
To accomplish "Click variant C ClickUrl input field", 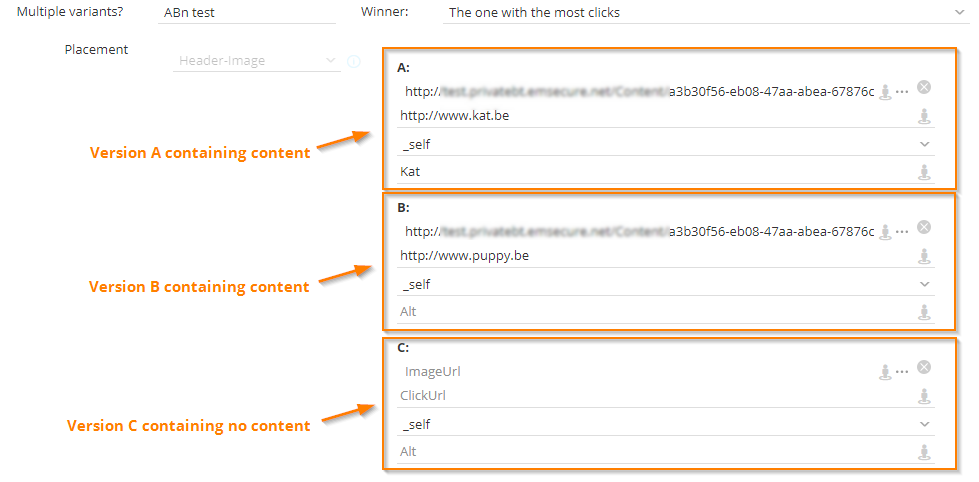I will click(x=650, y=396).
